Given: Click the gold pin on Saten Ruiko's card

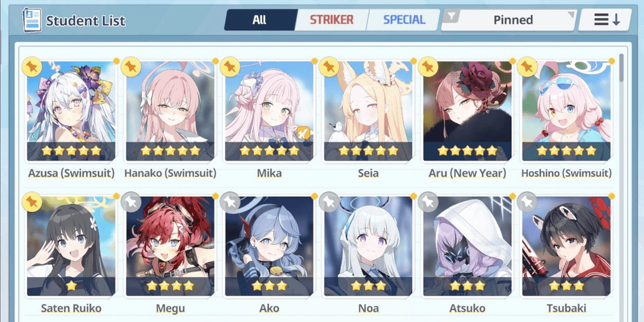Looking at the screenshot, I should click(x=32, y=202).
